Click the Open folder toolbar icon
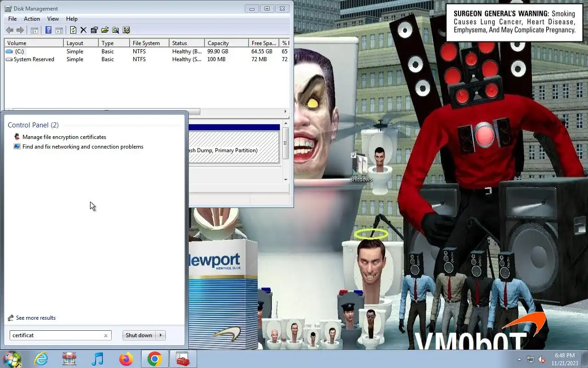The width and height of the screenshot is (588, 368). (x=105, y=30)
